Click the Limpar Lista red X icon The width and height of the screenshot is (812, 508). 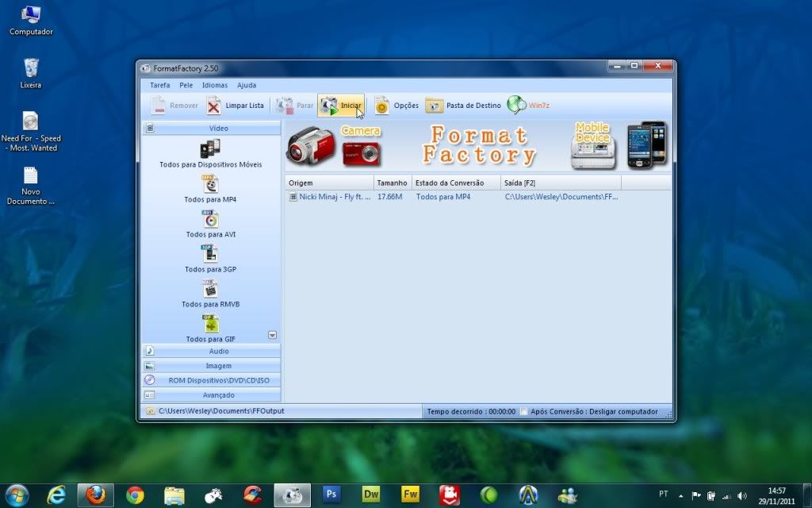[213, 106]
